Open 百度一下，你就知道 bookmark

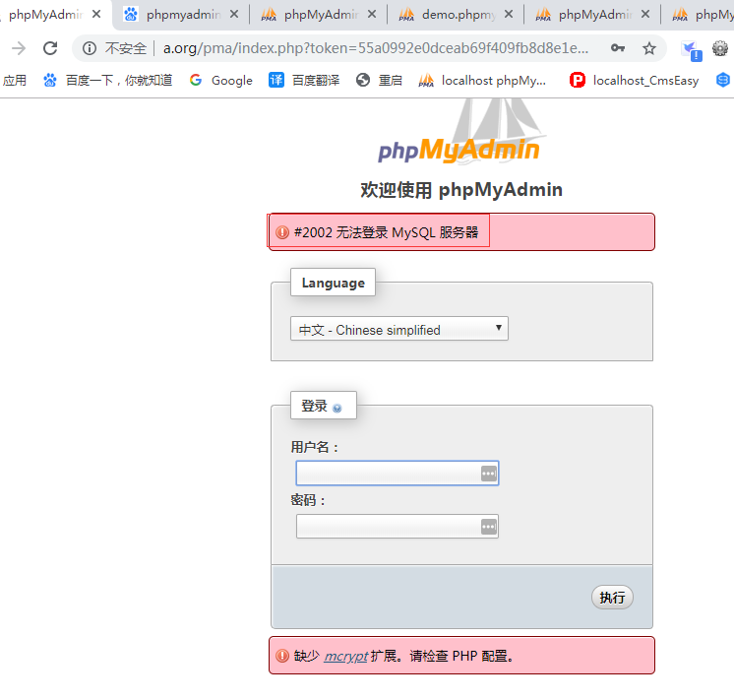[x=107, y=81]
